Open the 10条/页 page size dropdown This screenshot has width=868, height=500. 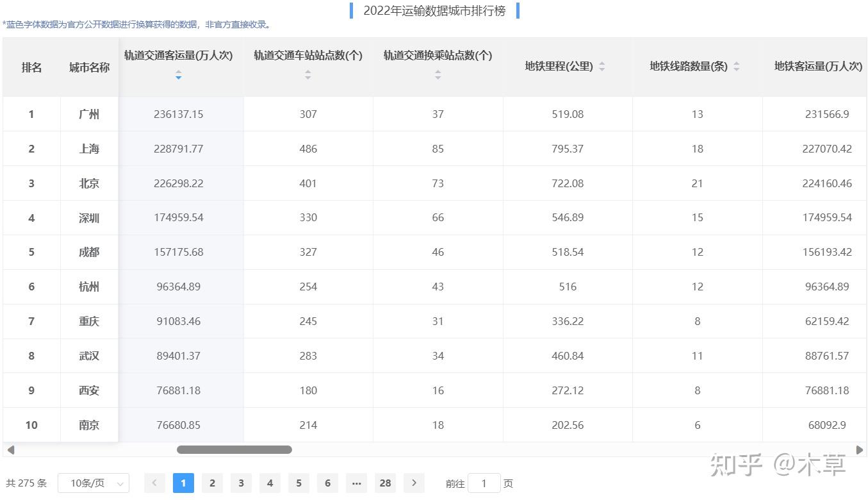94,483
